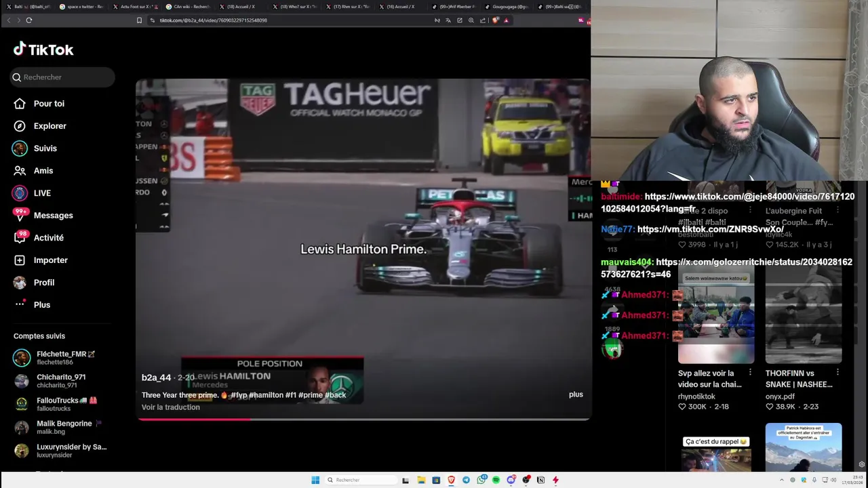868x488 pixels.
Task: Click the translate icon in the address bar
Action: (x=448, y=20)
